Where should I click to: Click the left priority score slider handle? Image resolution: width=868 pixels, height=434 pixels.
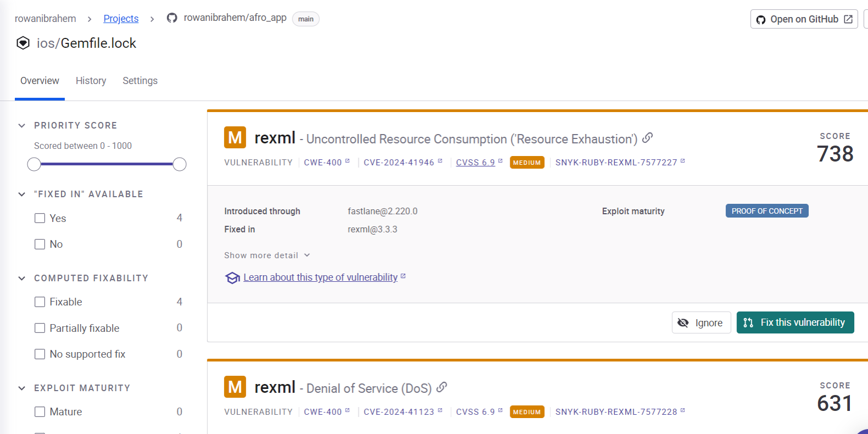tap(34, 164)
